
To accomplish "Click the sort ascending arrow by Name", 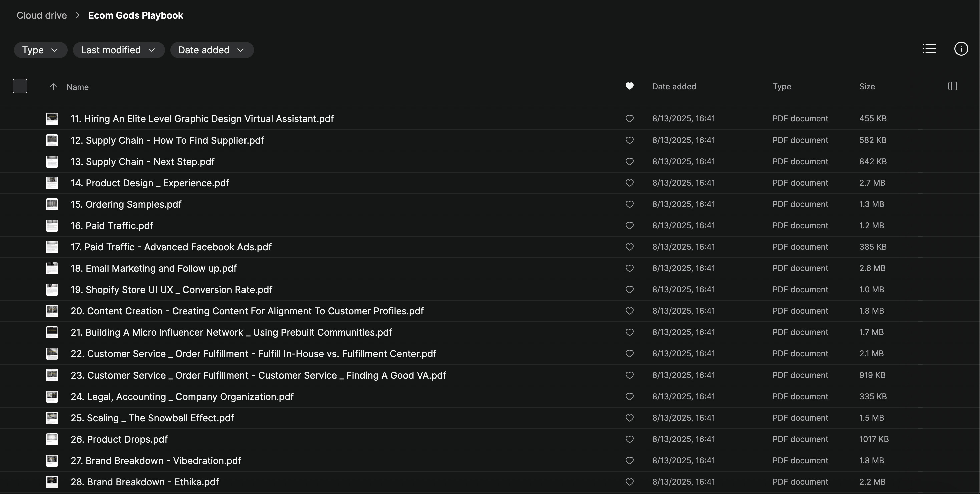I will (x=53, y=87).
